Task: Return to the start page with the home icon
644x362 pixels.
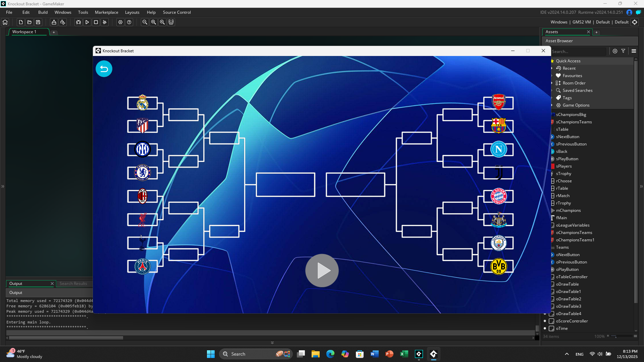Action: click(5, 22)
